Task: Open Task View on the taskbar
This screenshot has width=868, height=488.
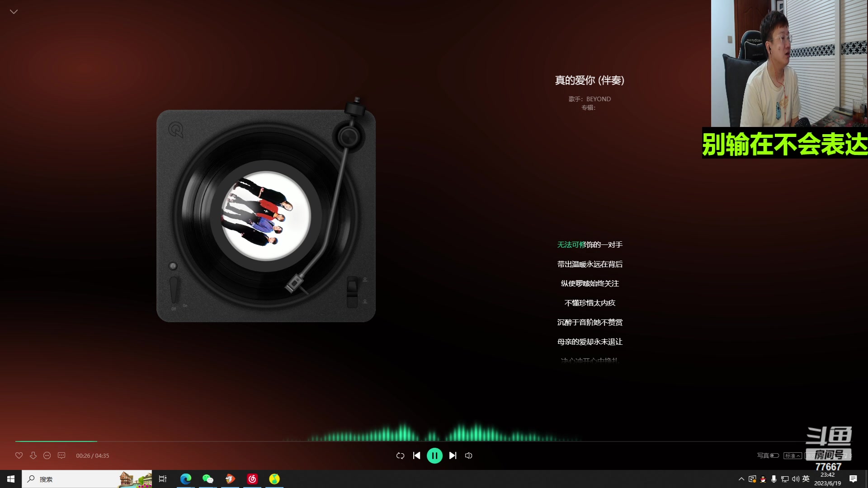Action: tap(163, 479)
